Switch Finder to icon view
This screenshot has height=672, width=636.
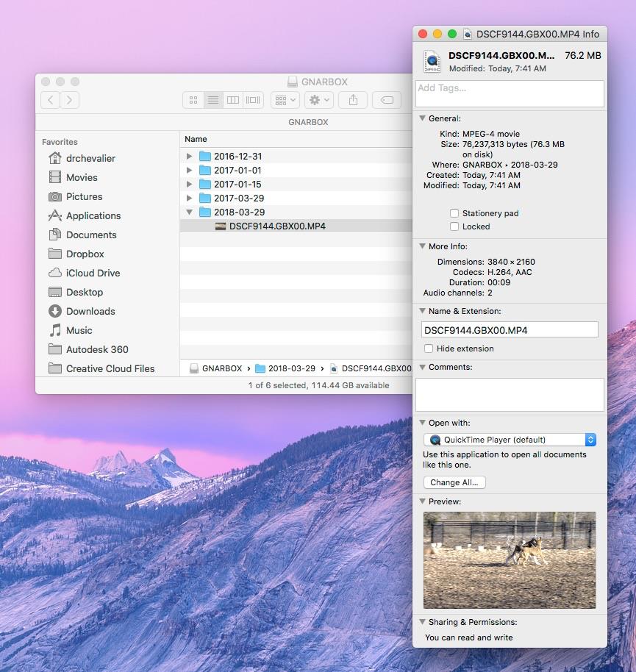pos(193,99)
